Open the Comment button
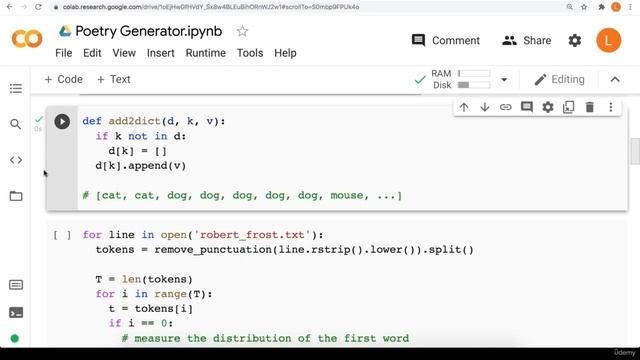This screenshot has width=640, height=360. (446, 40)
